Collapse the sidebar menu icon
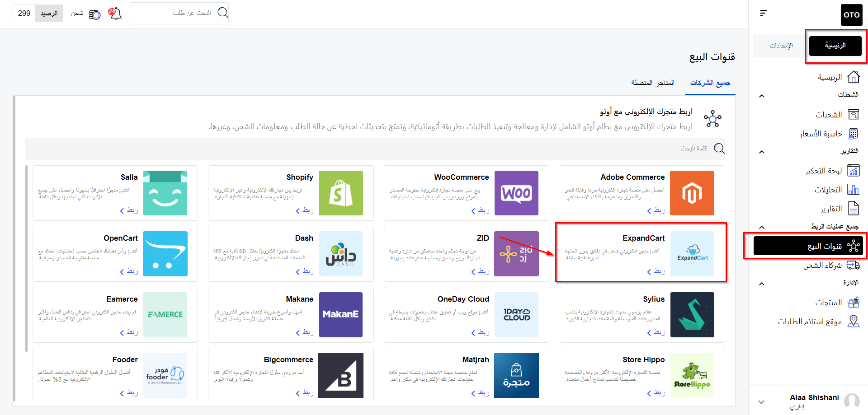This screenshot has height=415, width=868. (x=763, y=13)
